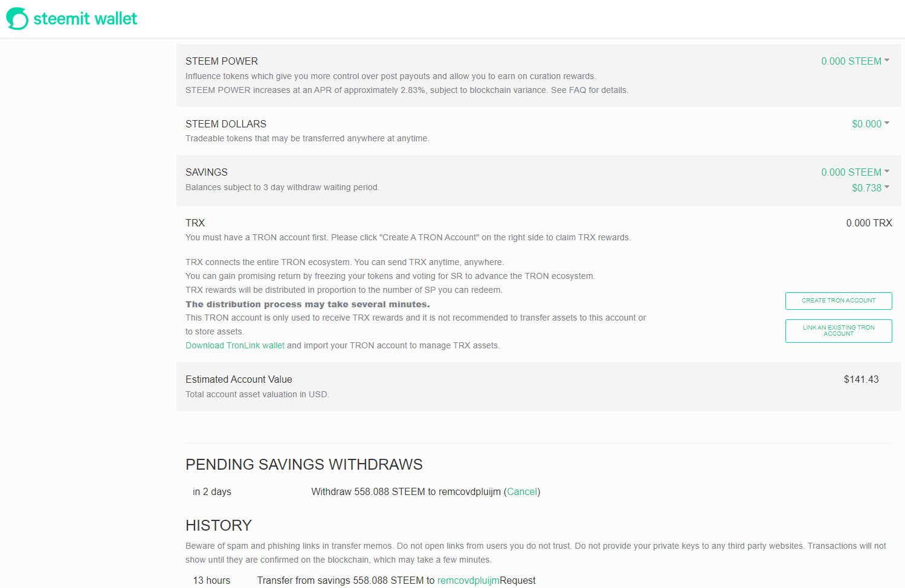Click the "steemit wallet" wordmark text
This screenshot has height=588, width=905.
(85, 19)
